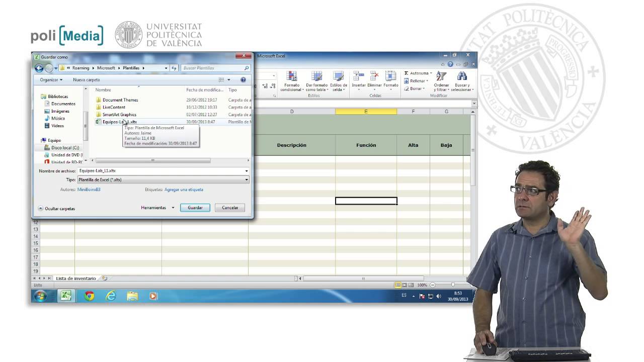This screenshot has width=644, height=362.
Task: Click the Ordenar y filtrar icon
Action: tap(441, 76)
